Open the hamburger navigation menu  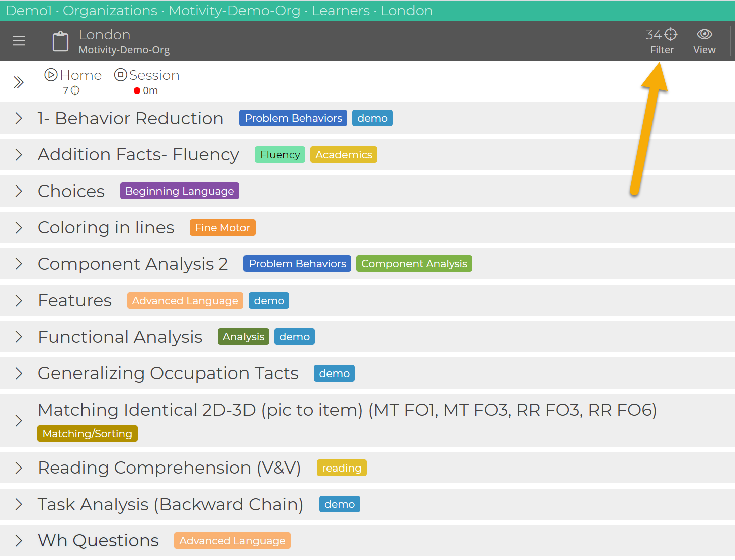19,41
